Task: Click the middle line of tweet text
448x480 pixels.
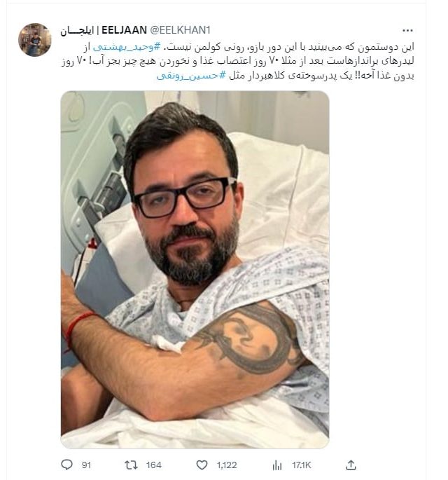Action: point(237,61)
